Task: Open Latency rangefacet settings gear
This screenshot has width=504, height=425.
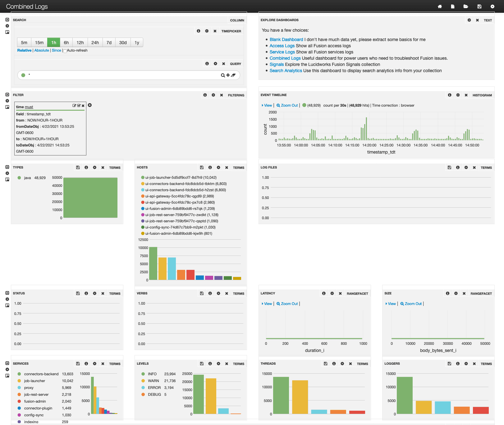Action: coord(332,293)
